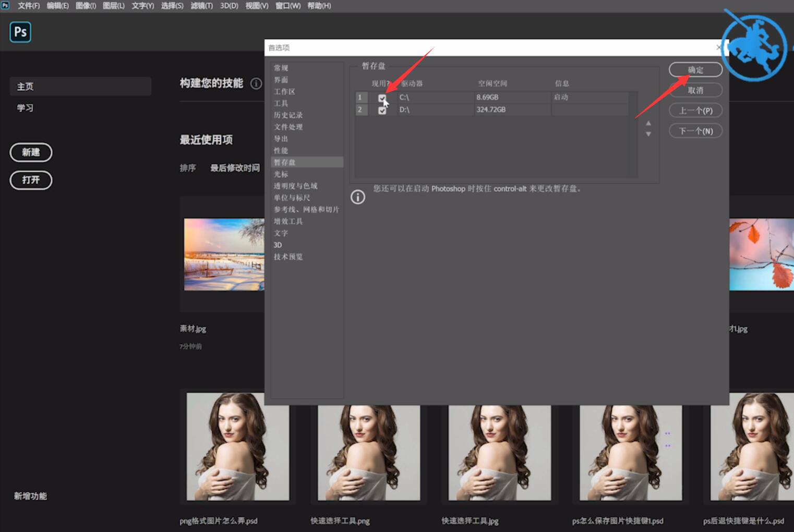Confirm preferences with 确定 button

pyautogui.click(x=695, y=70)
